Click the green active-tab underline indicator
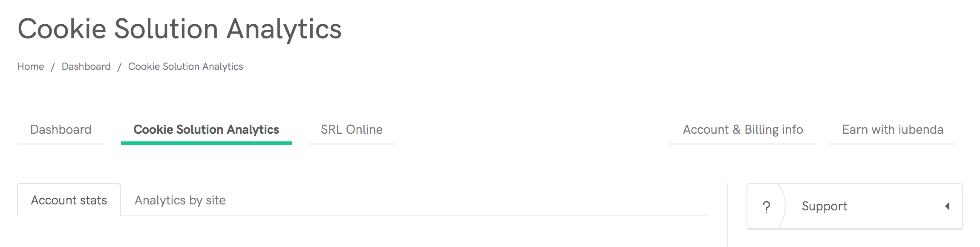Screen dimensions: 980x247 click(x=206, y=143)
